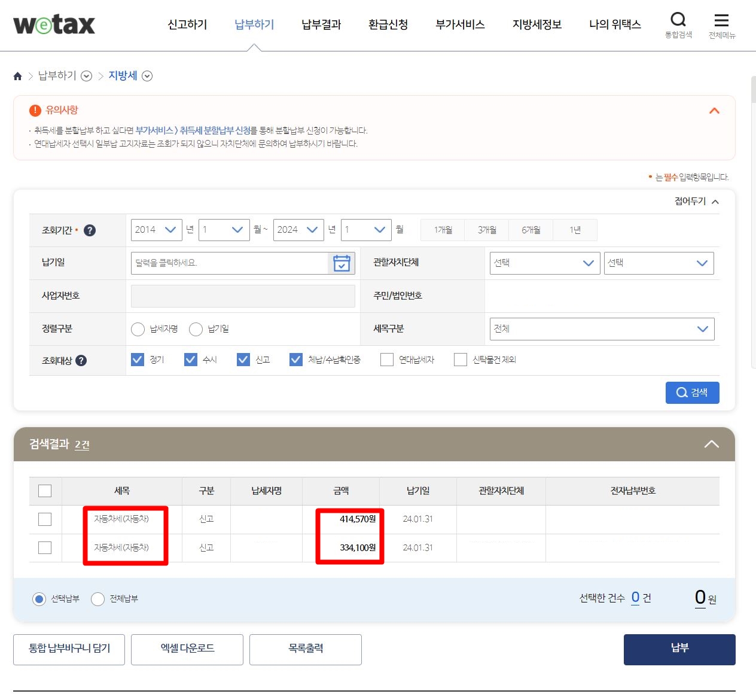Image resolution: width=756 pixels, height=700 pixels.
Task: Select the 선택납부 radio button
Action: click(39, 599)
